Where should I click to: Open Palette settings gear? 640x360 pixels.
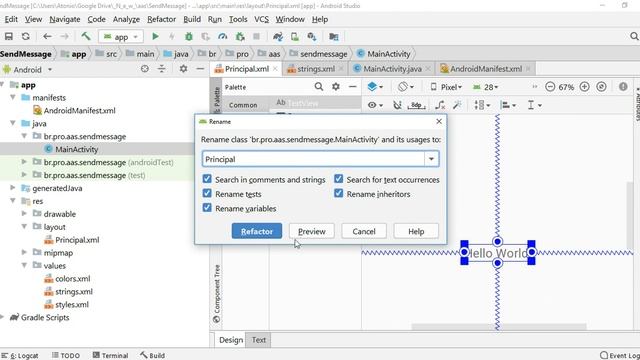(x=336, y=87)
